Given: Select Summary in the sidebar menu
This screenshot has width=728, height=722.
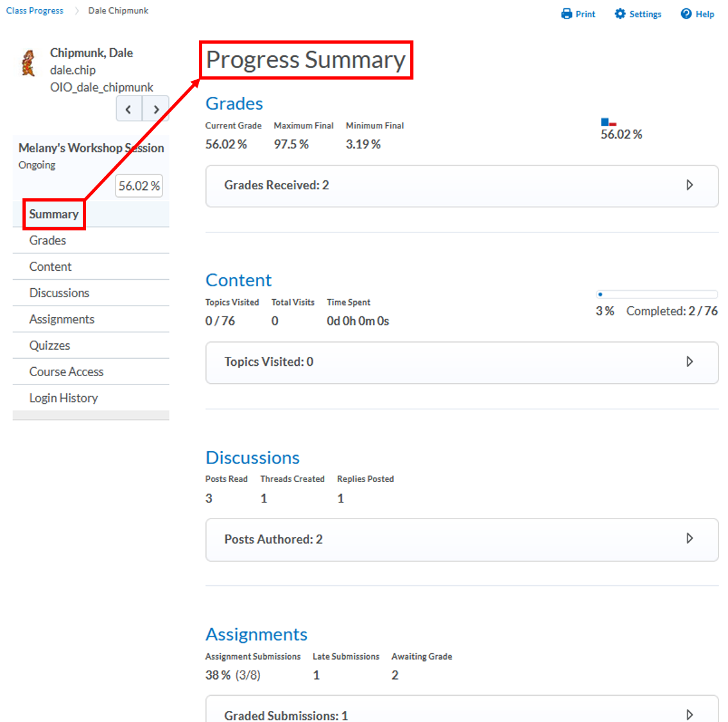Looking at the screenshot, I should (x=54, y=214).
